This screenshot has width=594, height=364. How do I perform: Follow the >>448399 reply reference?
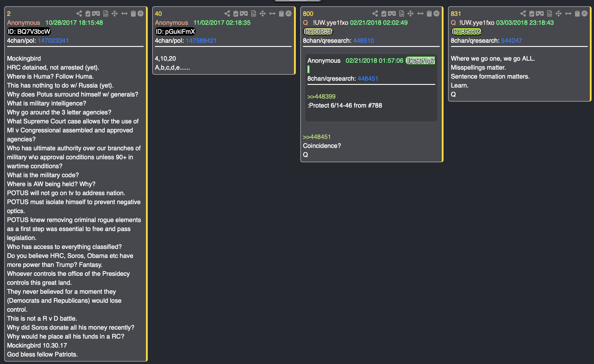click(321, 97)
